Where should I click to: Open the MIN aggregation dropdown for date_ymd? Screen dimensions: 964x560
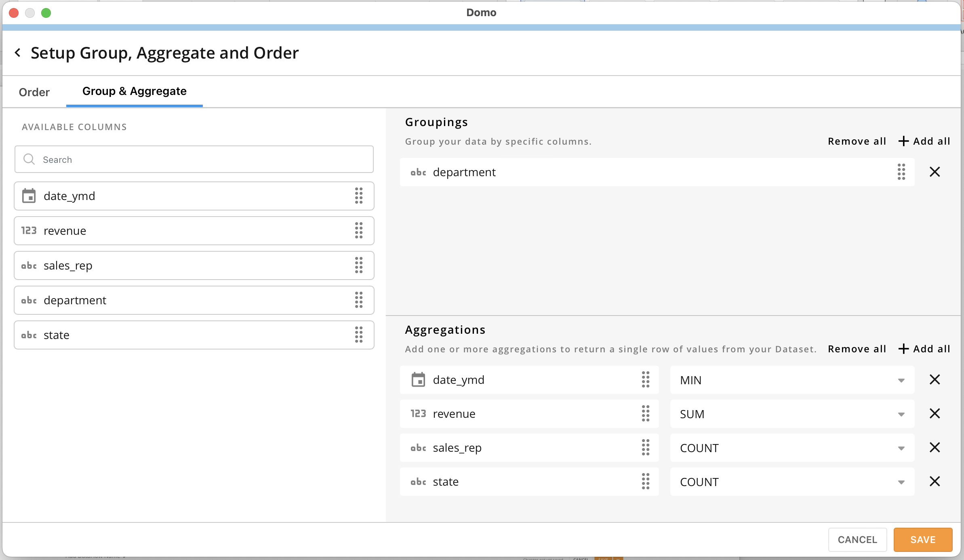(x=792, y=380)
